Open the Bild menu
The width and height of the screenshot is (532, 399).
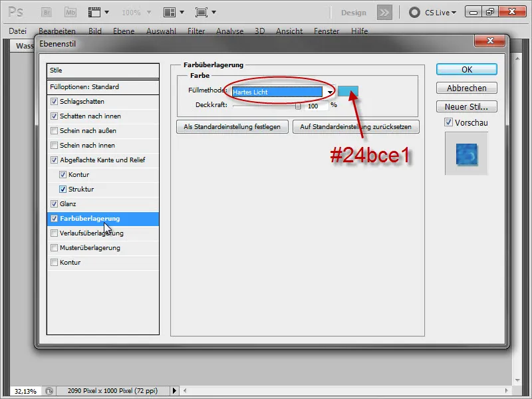coord(95,31)
